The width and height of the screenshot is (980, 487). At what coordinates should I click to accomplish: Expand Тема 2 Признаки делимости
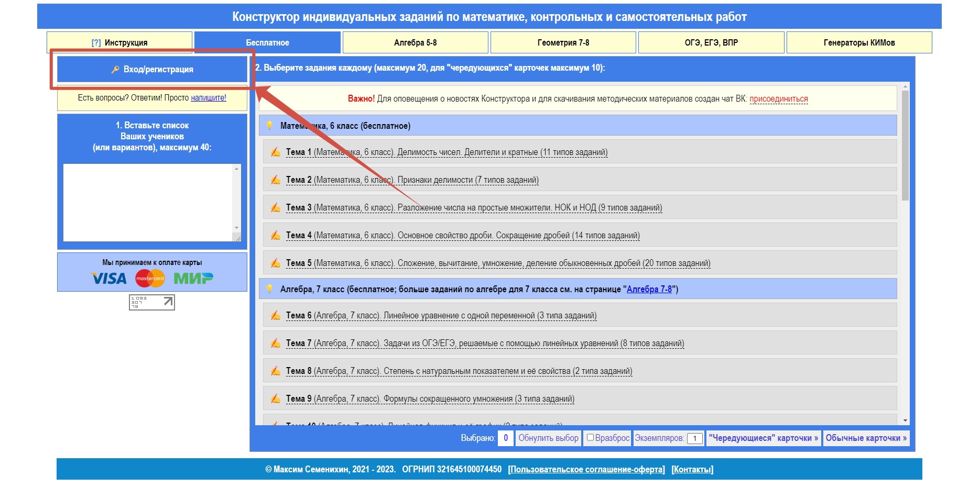pos(412,180)
